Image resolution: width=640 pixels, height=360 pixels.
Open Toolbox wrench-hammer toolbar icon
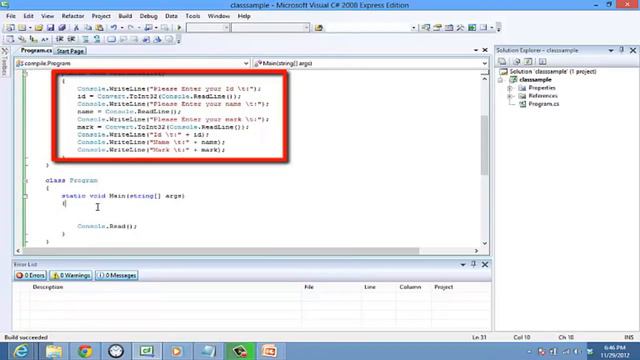[x=460, y=28]
